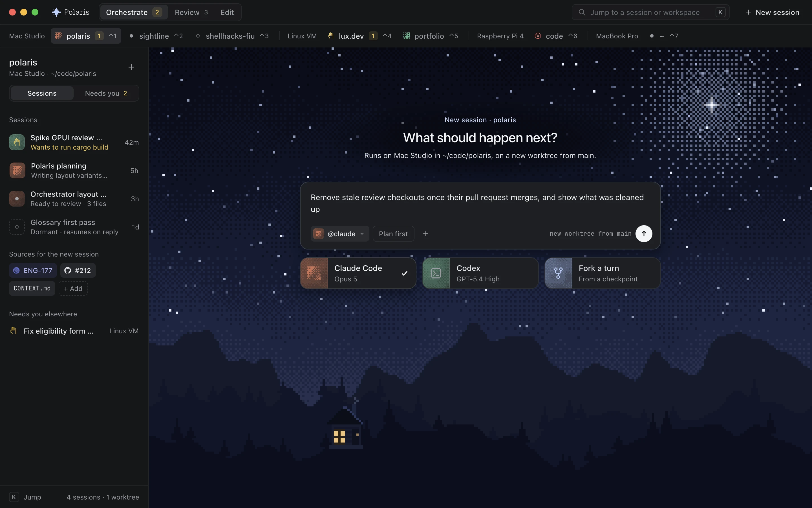Click the Glossary first pass dashed icon

(x=17, y=227)
